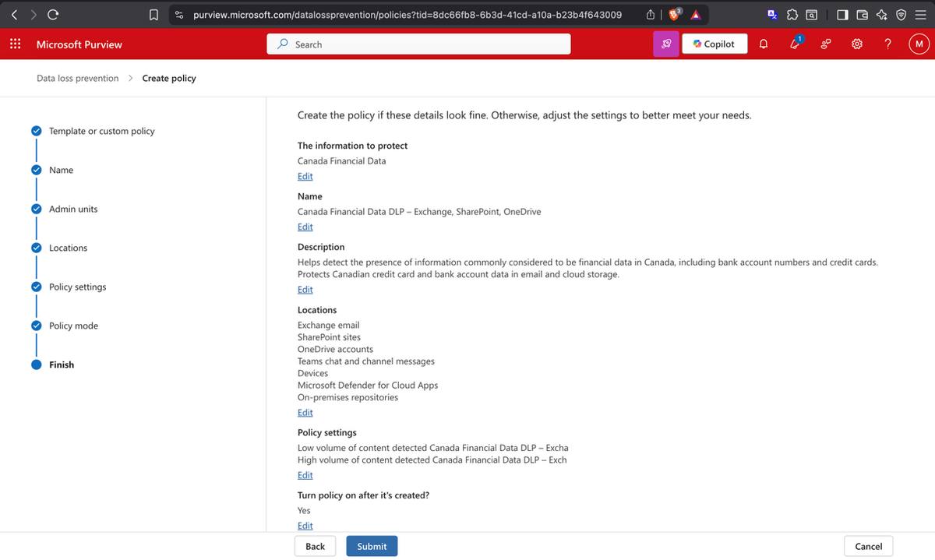The image size is (935, 560).
Task: Cancel policy creation
Action: 868,546
